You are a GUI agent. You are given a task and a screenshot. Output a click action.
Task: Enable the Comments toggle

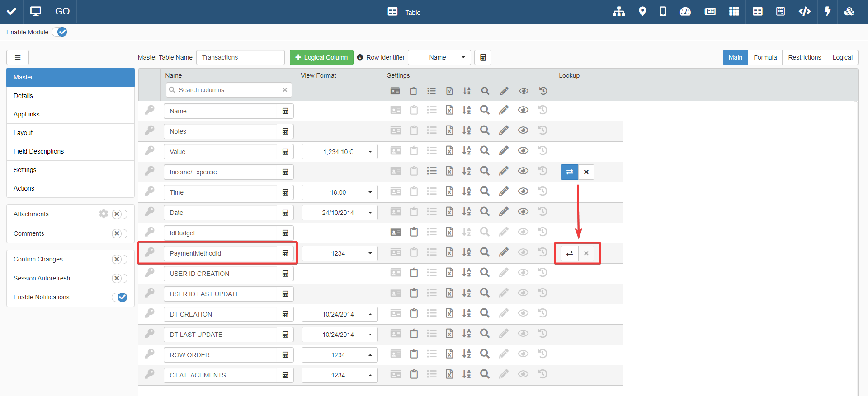click(x=119, y=233)
